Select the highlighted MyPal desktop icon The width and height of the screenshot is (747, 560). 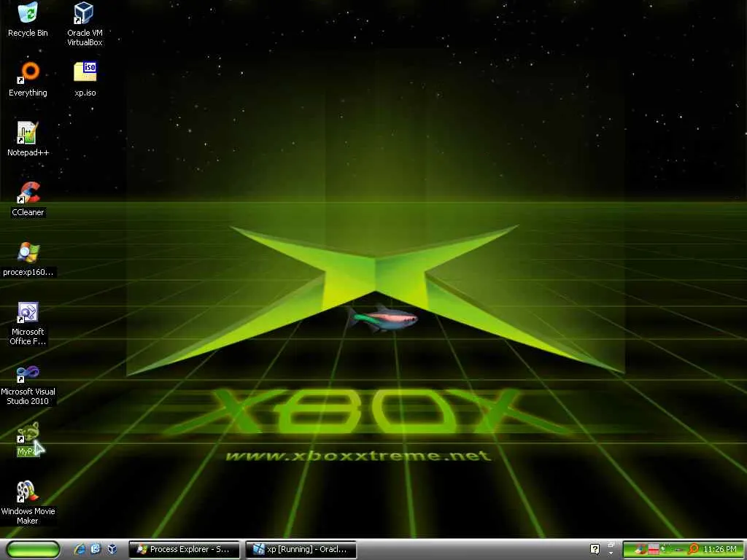(28, 439)
